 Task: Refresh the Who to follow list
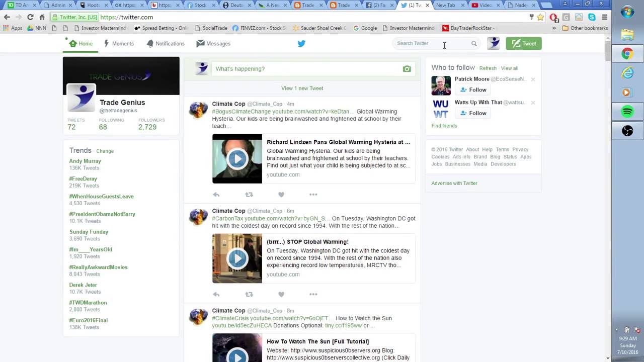click(488, 68)
